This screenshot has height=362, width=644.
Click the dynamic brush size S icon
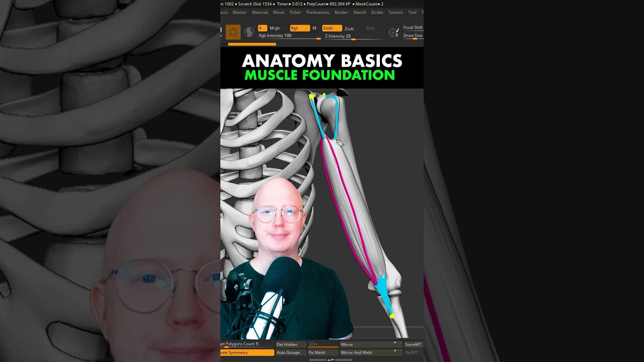click(393, 33)
